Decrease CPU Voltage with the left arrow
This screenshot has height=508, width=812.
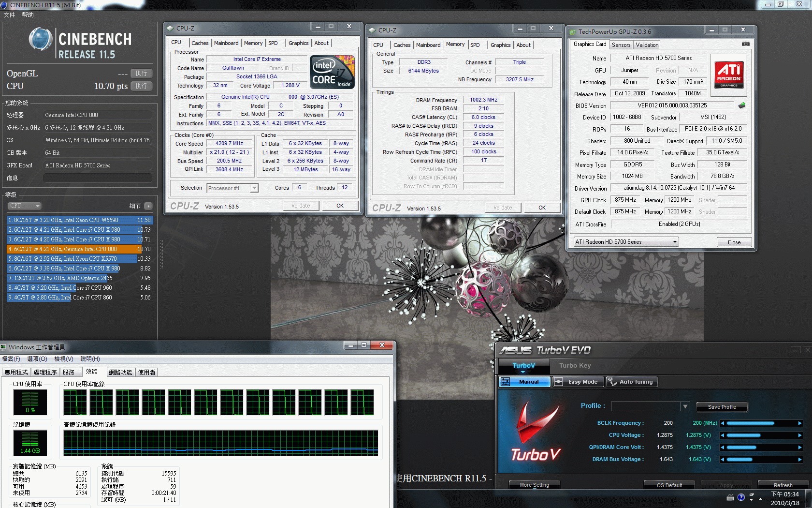coord(723,435)
